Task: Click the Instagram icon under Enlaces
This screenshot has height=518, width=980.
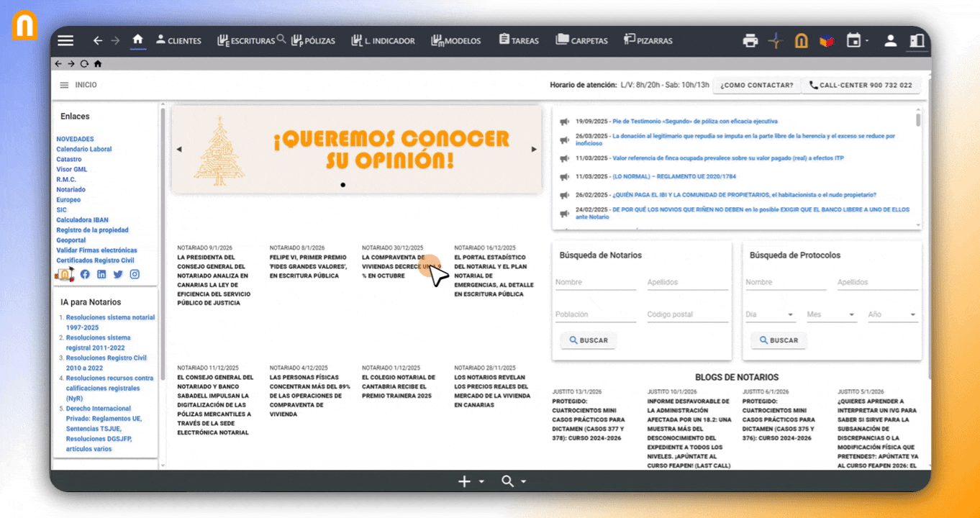Action: click(x=135, y=274)
